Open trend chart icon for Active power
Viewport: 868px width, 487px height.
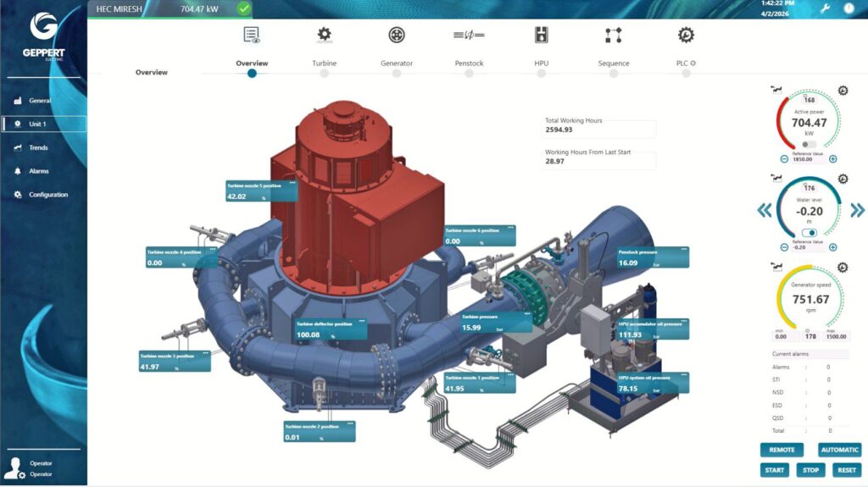[x=776, y=90]
